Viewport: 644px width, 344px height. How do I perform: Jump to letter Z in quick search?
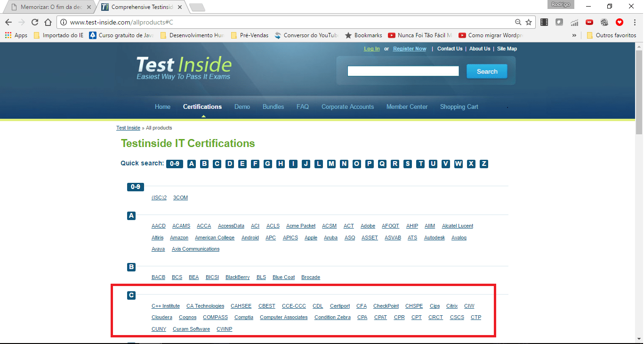point(484,164)
